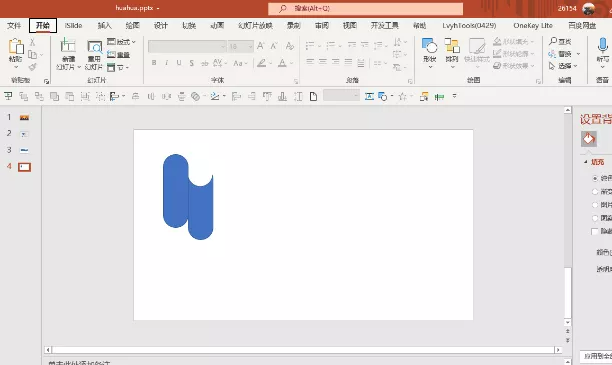
Task: Open the Change Case Aa dropdown
Action: tap(240, 63)
